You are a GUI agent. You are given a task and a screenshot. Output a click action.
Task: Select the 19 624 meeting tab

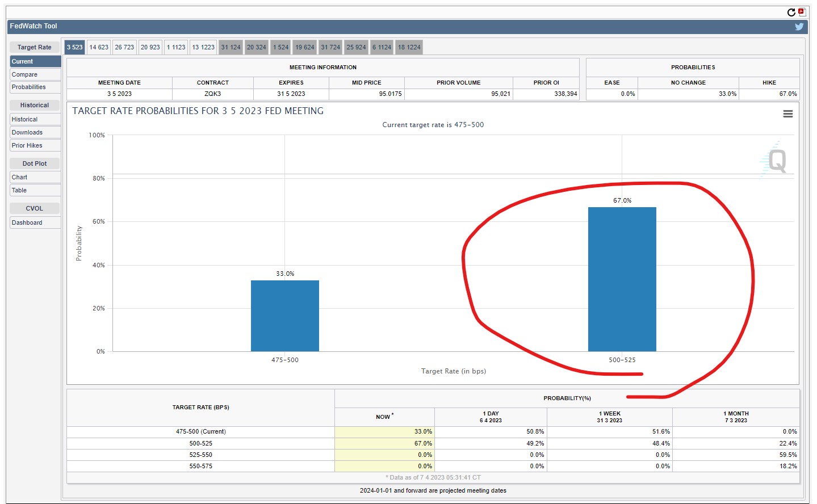(x=305, y=47)
